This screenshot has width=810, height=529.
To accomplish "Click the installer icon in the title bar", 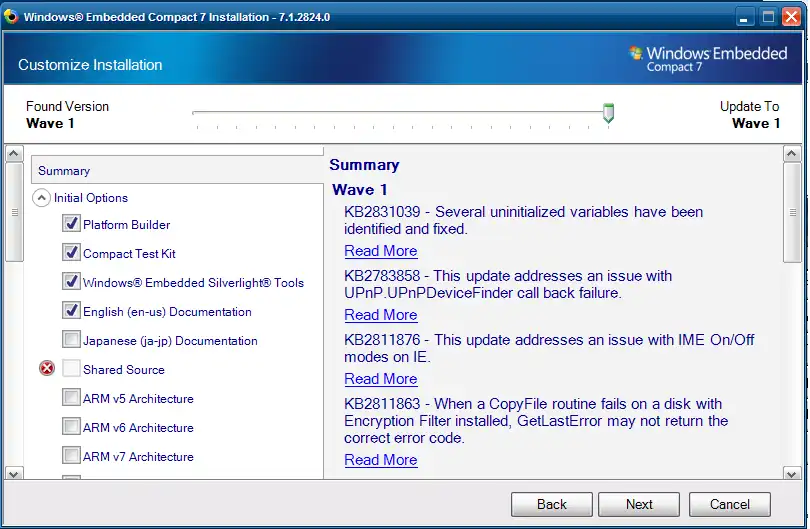I will click(x=11, y=17).
